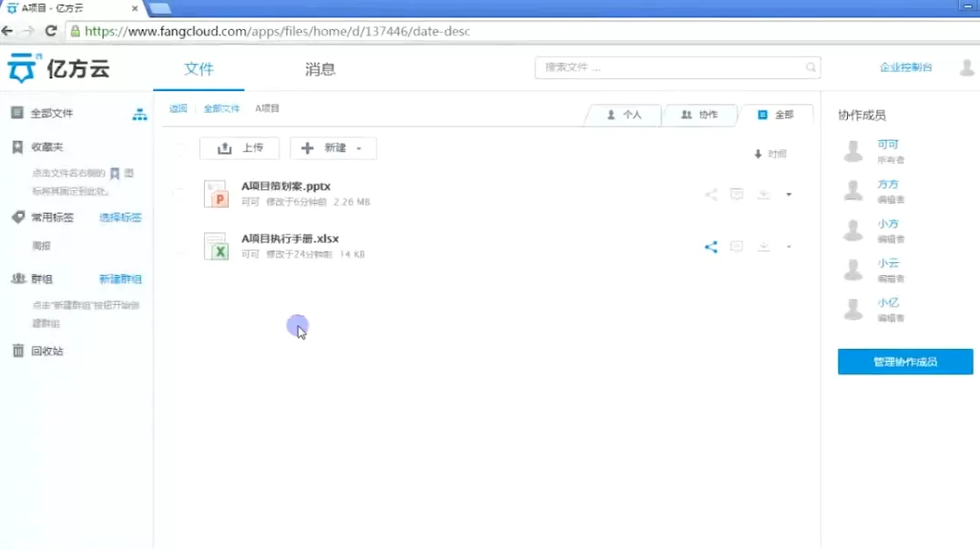Click the browser address bar URL
The image size is (980, 550).
click(278, 31)
